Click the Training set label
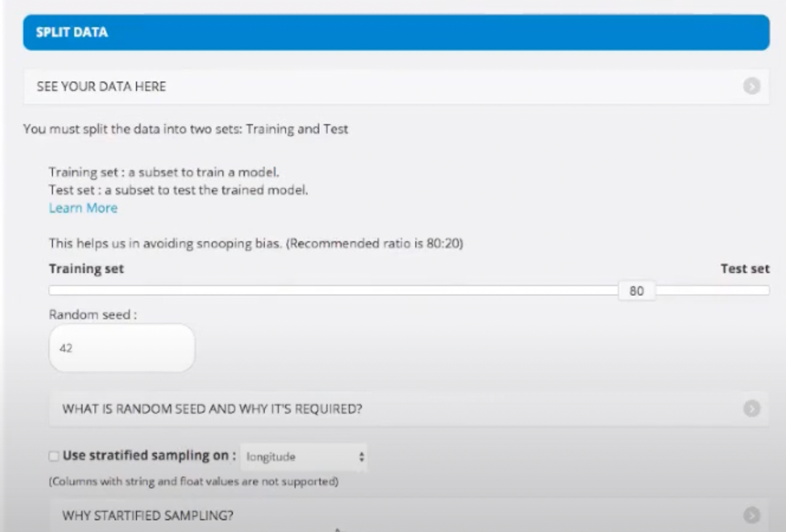 click(86, 269)
